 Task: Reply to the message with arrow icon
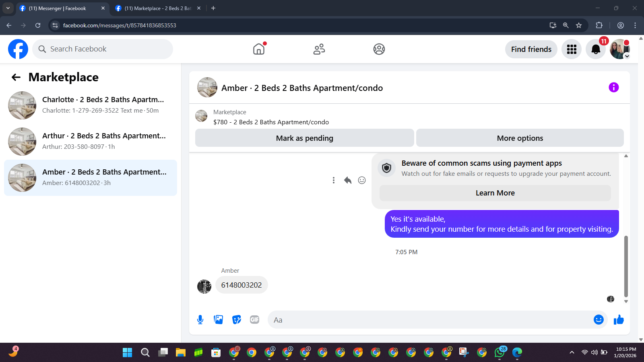[x=348, y=180]
